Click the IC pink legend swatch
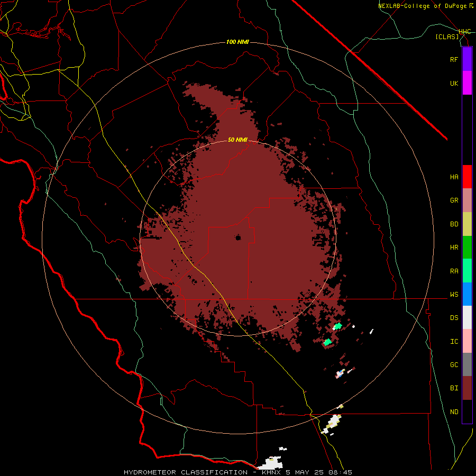 [467, 341]
